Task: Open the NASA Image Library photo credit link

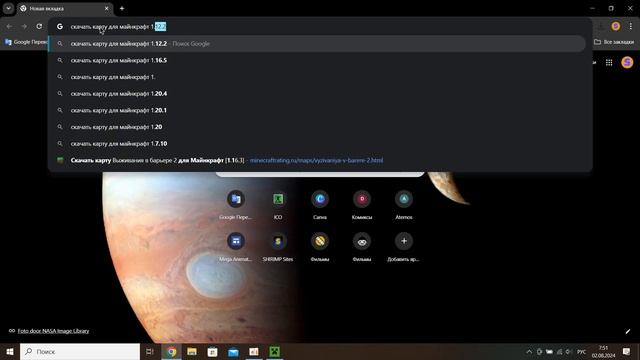Action: click(53, 331)
